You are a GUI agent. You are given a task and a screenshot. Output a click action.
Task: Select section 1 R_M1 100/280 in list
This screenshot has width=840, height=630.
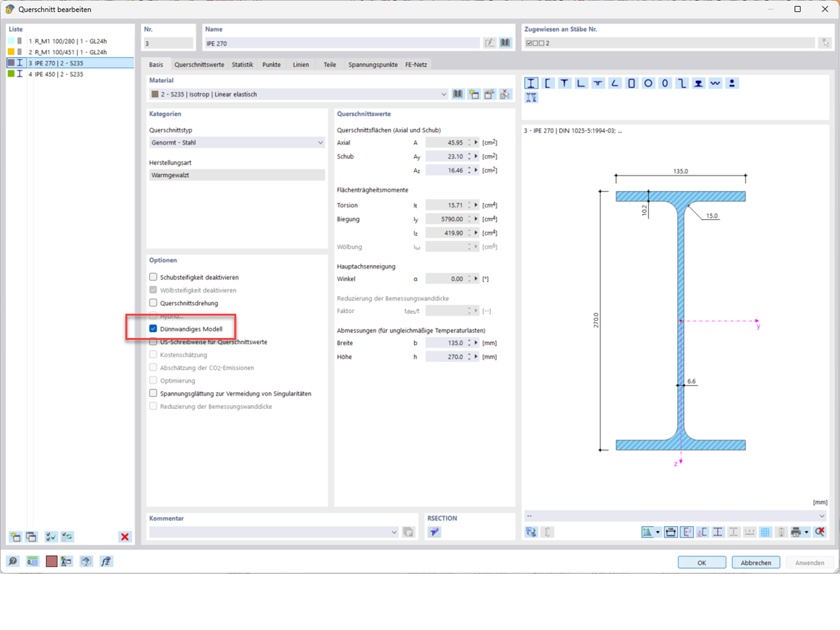[70, 41]
